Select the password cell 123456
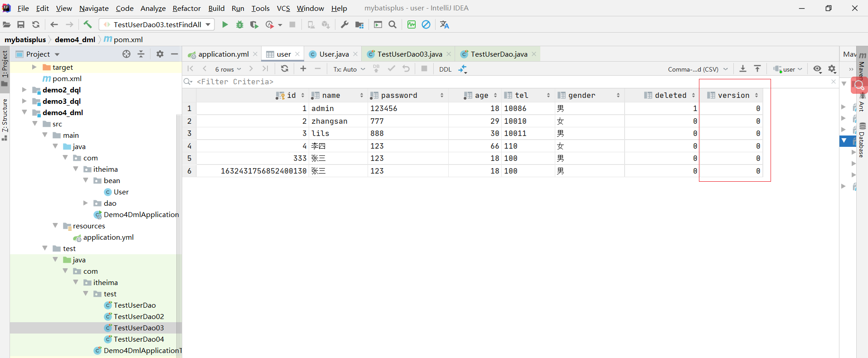The image size is (868, 358). pos(408,108)
